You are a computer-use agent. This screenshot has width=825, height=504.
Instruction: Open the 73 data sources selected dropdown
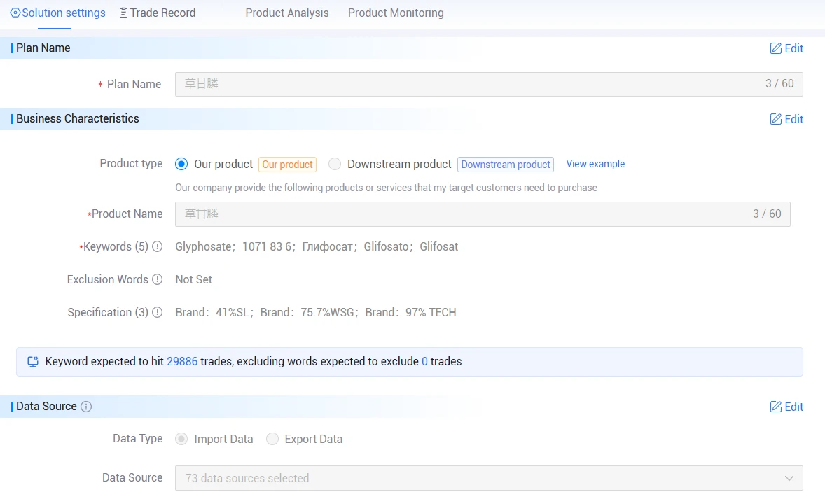tap(489, 478)
